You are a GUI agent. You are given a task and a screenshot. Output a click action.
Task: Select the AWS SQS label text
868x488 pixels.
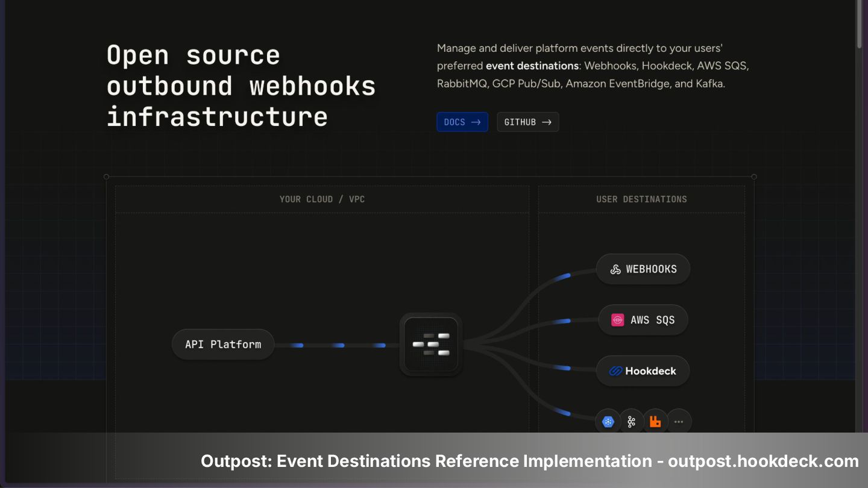[x=653, y=320]
